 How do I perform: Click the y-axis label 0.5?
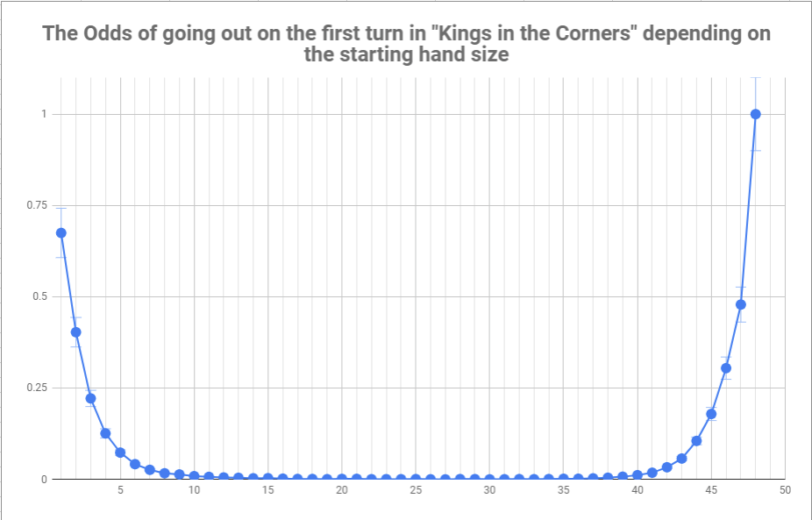(x=39, y=296)
